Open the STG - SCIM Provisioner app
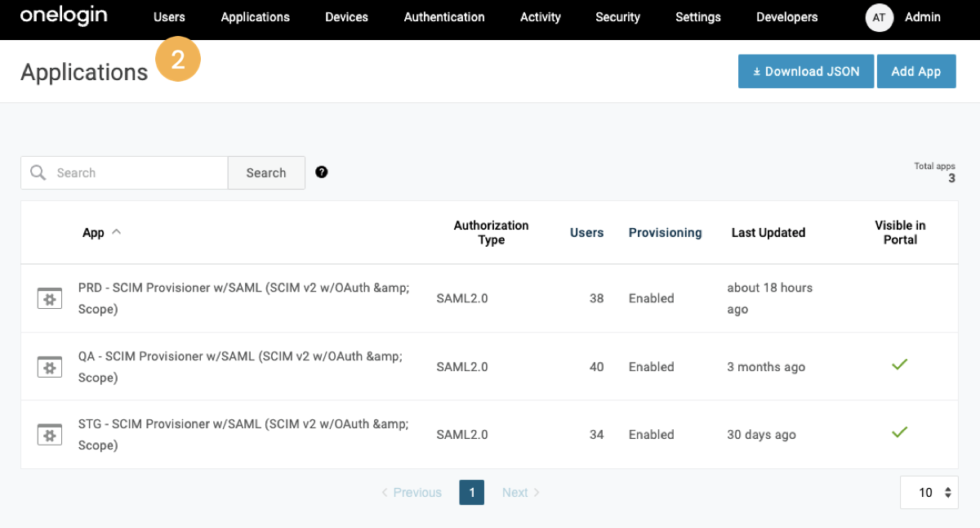The image size is (980, 528). pyautogui.click(x=243, y=435)
